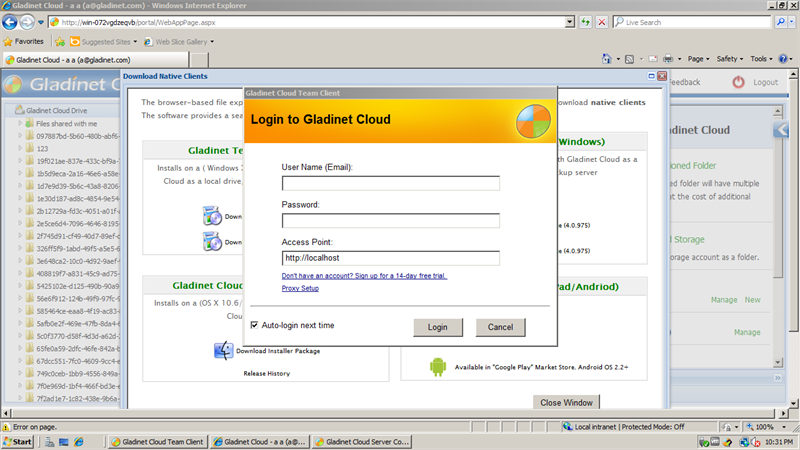Open the Tools menu
This screenshot has width=800, height=450.
761,59
